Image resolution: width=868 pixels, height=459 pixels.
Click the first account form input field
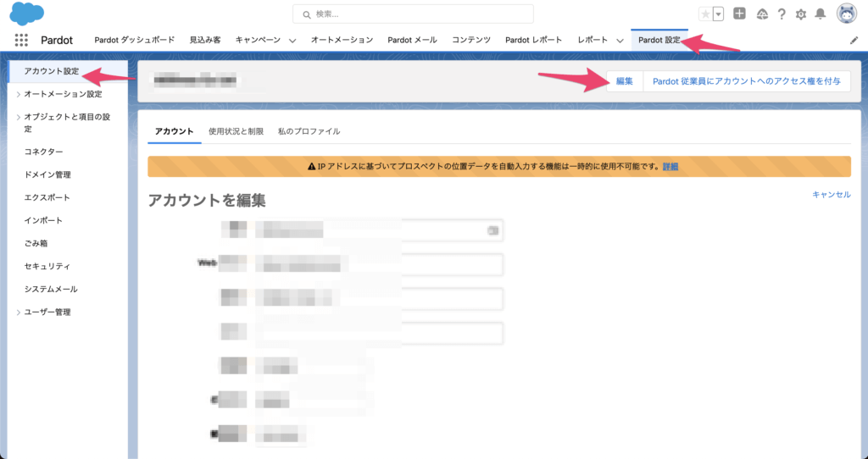pos(379,230)
